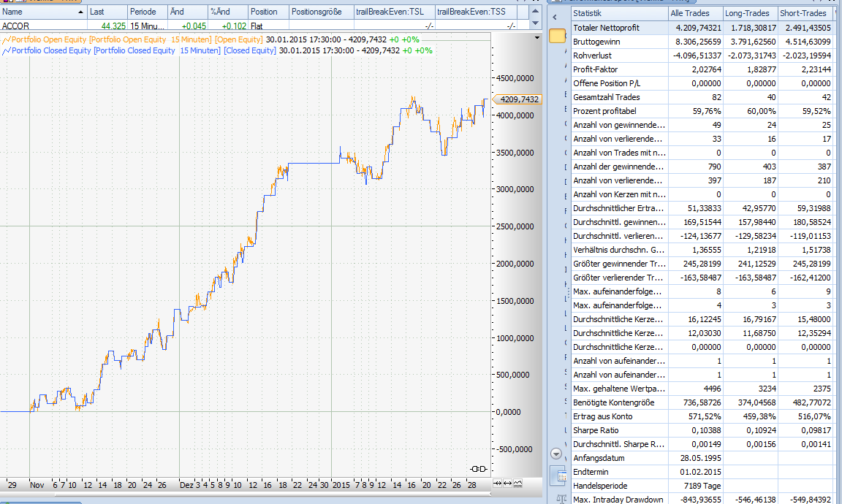Click the Short-Trades column header
The height and width of the screenshot is (504, 842).
tap(803, 13)
